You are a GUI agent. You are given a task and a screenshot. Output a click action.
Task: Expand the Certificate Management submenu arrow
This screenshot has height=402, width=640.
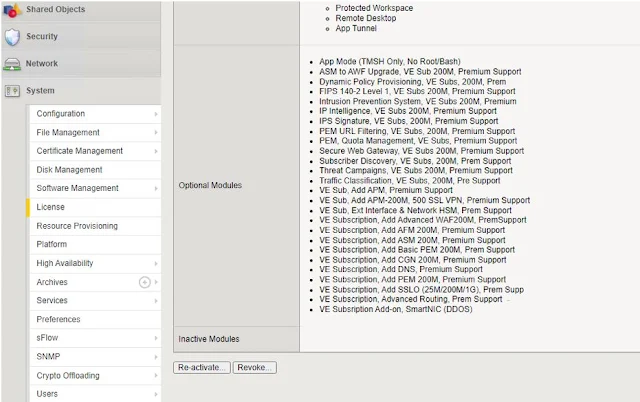pyautogui.click(x=156, y=151)
